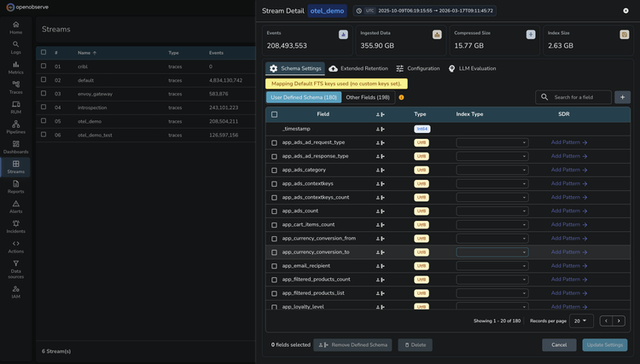Go to next page of fields

(x=619, y=321)
